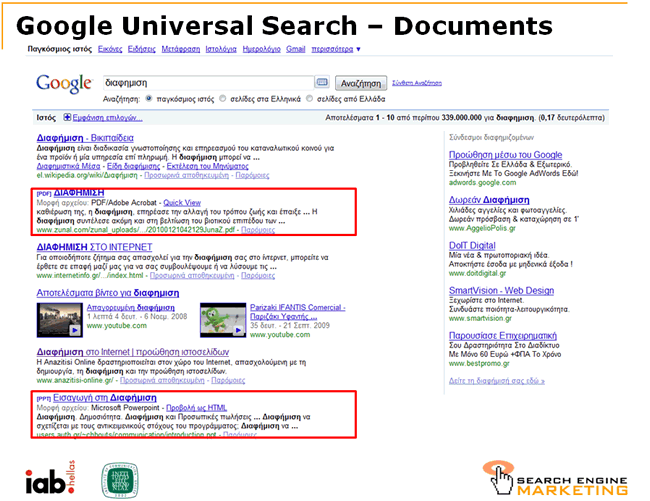The image size is (650, 501).
Task: Open the Παρουσίασε Επιχειρηματική ad
Action: coord(503,336)
